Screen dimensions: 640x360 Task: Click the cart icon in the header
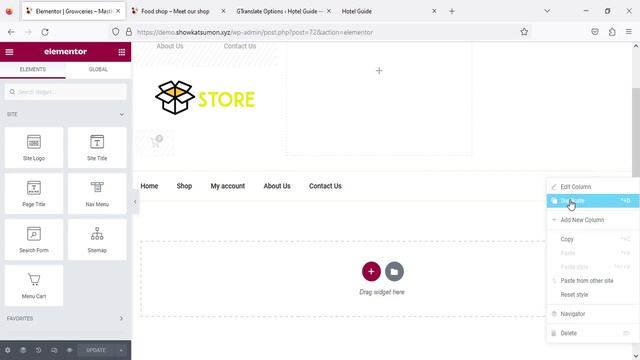tap(156, 141)
